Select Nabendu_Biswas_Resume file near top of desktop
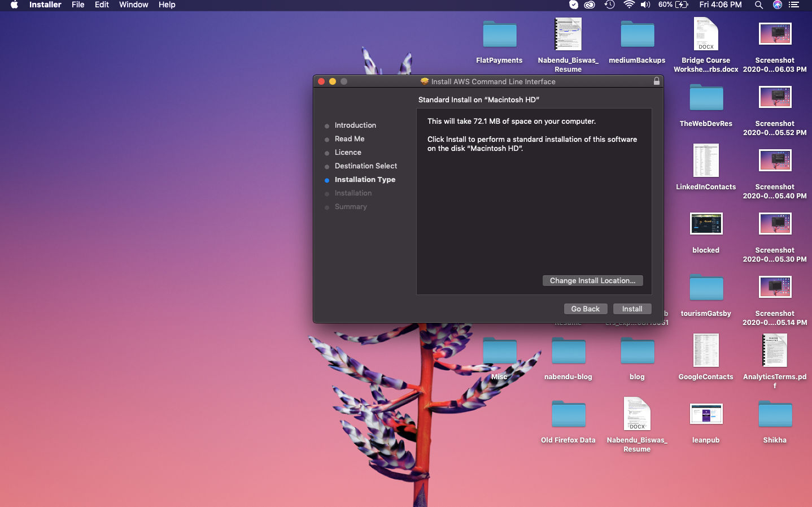Screen dimensions: 812x507 [x=568, y=34]
